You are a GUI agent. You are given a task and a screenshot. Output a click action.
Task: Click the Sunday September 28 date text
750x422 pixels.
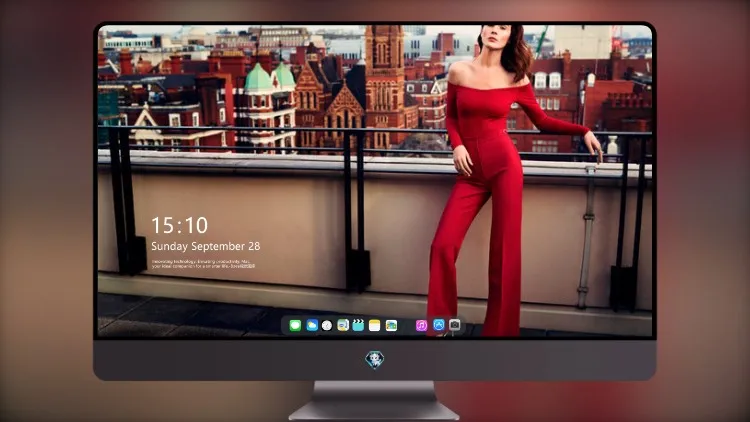(206, 246)
